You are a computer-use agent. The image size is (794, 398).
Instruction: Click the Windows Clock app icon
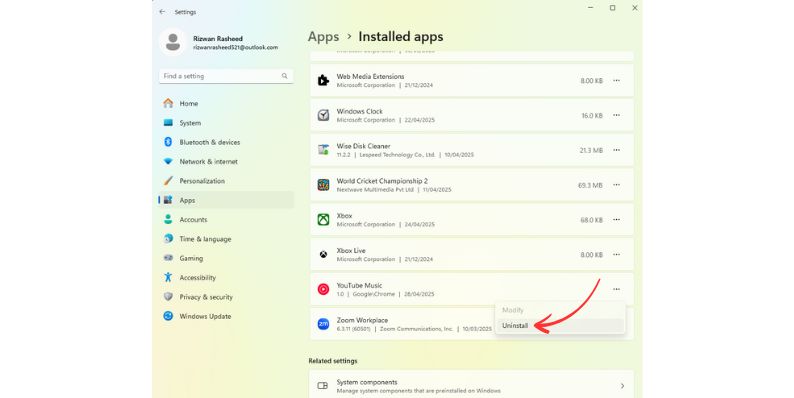point(323,115)
